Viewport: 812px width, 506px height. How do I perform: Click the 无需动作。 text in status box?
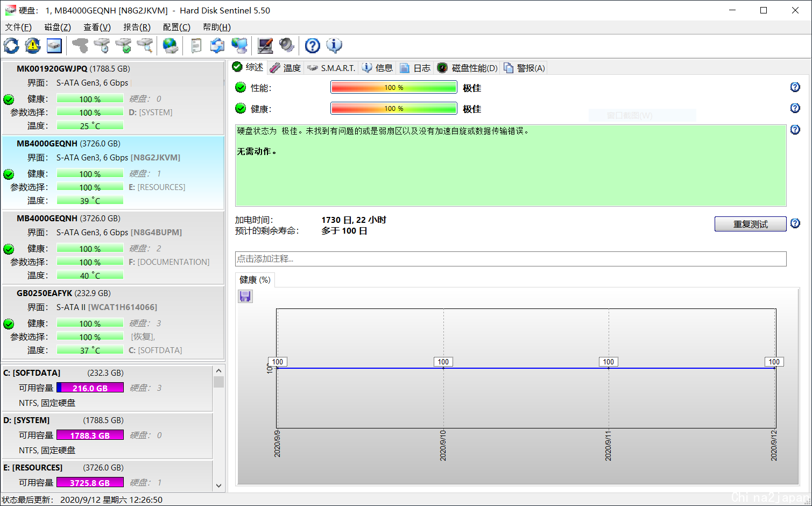(x=257, y=151)
